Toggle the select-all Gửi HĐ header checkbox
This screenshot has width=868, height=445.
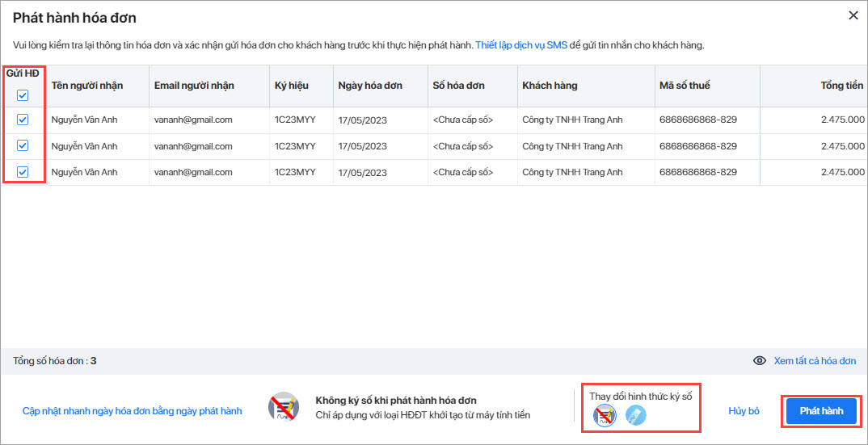point(23,96)
